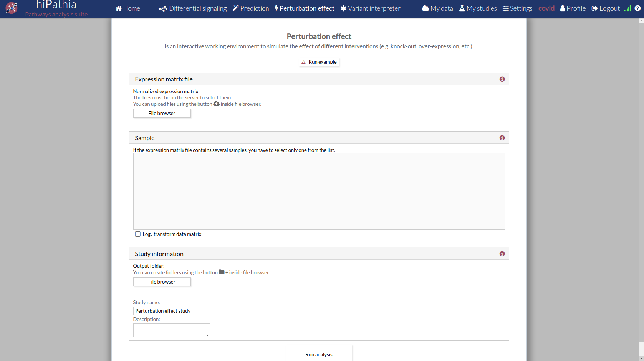Click the Sample section info icon

point(502,138)
